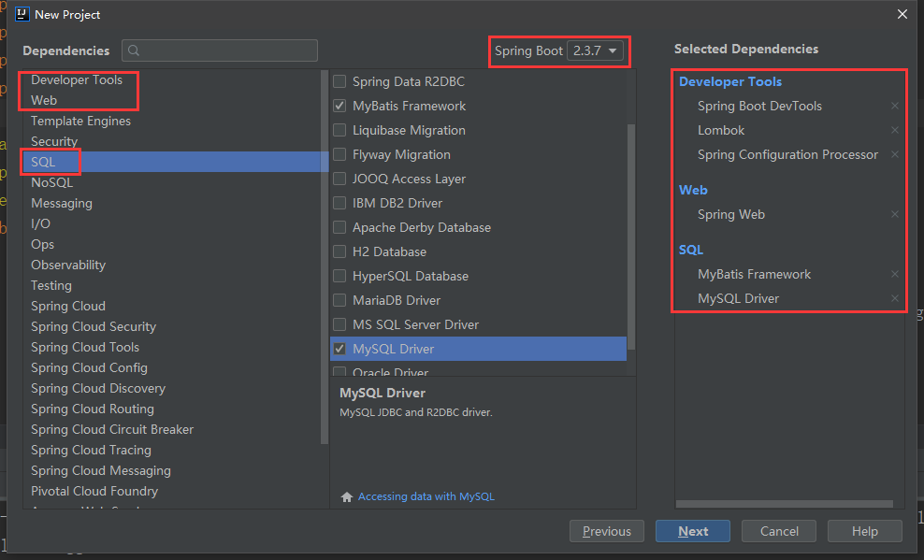The height and width of the screenshot is (560, 924).
Task: Remove Spring Boot DevTools from selected dependencies
Action: click(x=894, y=106)
